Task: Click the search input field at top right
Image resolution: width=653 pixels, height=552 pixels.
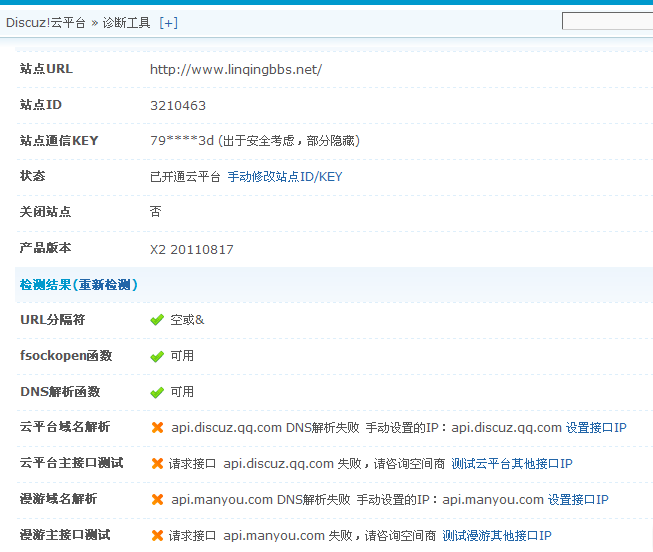Action: click(608, 21)
